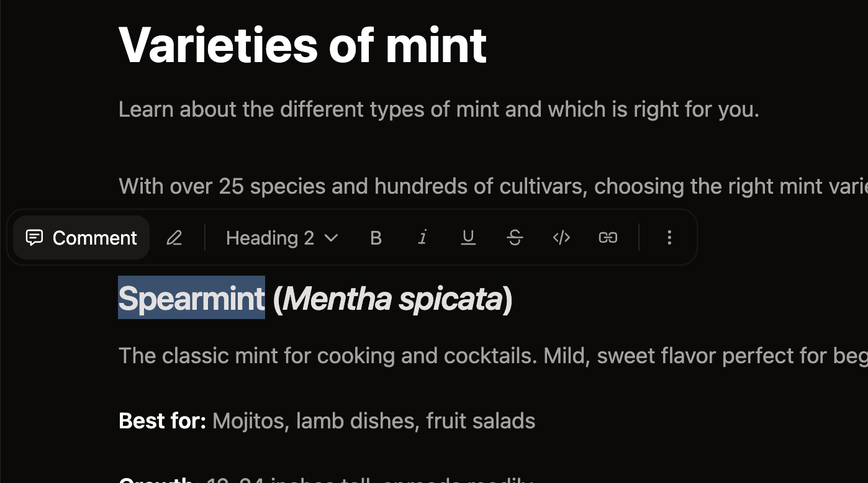Apply italic formatting to the selection
Screen dimensions: 868x483
coord(422,237)
